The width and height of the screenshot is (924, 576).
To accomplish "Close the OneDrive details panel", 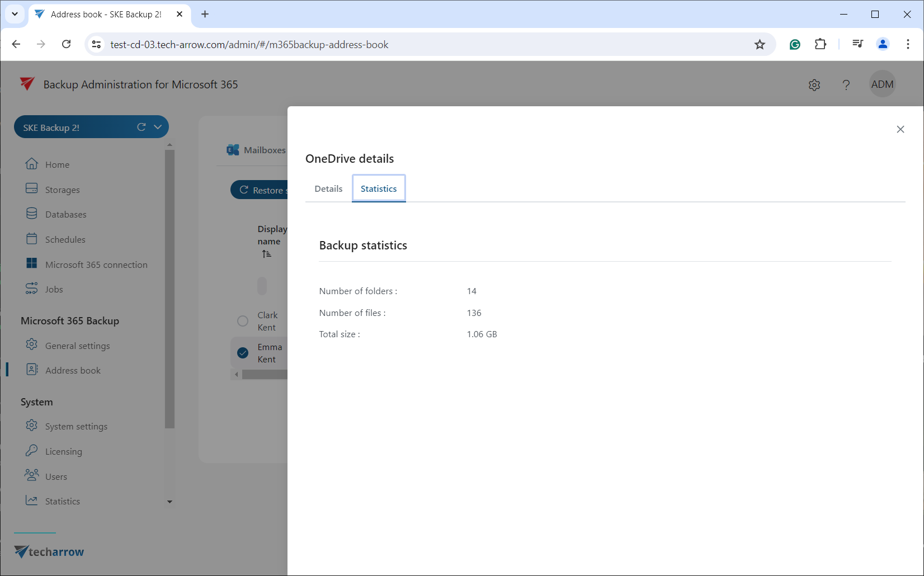I will click(x=901, y=129).
